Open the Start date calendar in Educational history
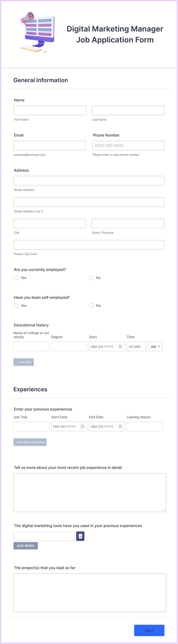 (x=120, y=346)
